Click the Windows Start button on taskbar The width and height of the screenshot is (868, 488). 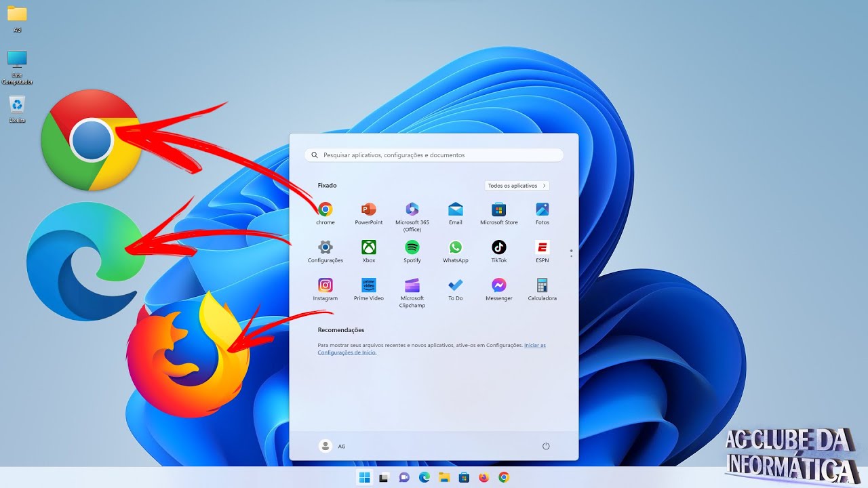click(365, 477)
